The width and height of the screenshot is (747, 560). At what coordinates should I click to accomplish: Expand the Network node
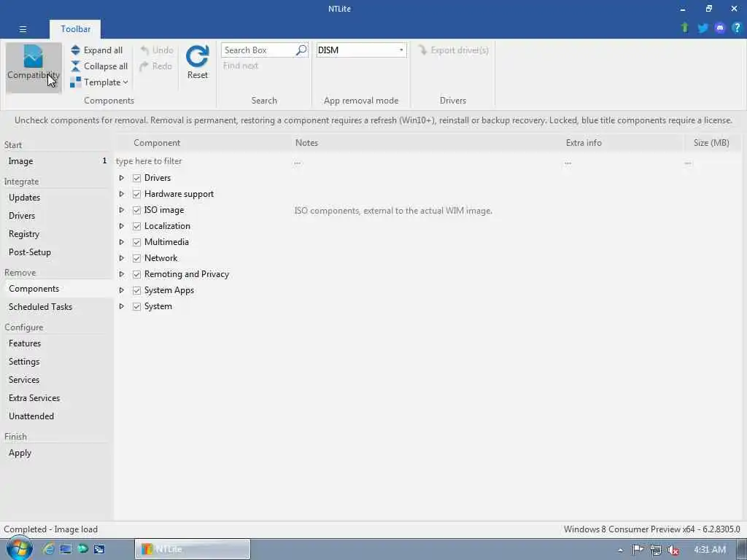(x=122, y=258)
